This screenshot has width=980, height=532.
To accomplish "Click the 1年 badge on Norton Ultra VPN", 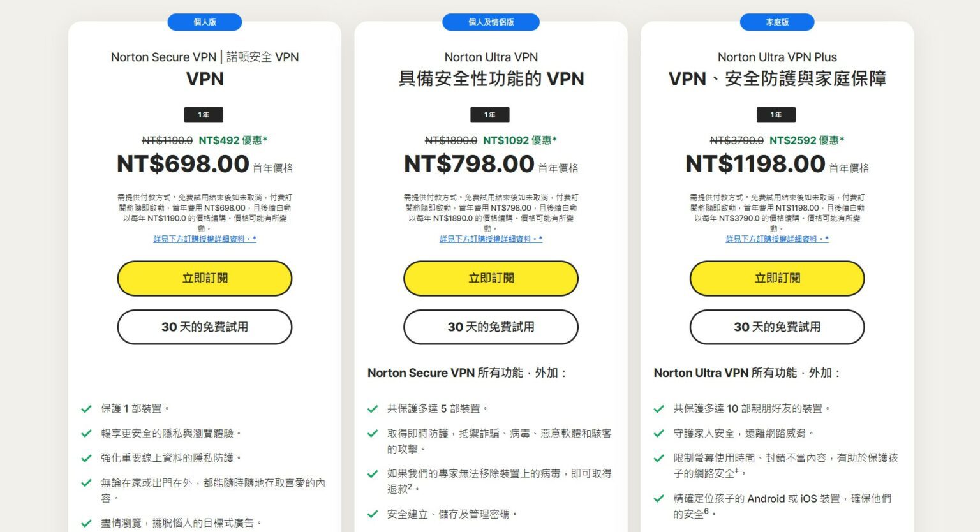I will click(490, 115).
